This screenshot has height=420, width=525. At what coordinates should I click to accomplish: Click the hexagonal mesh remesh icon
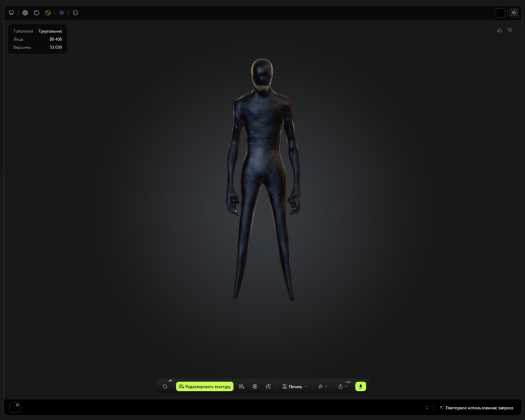coord(255,387)
